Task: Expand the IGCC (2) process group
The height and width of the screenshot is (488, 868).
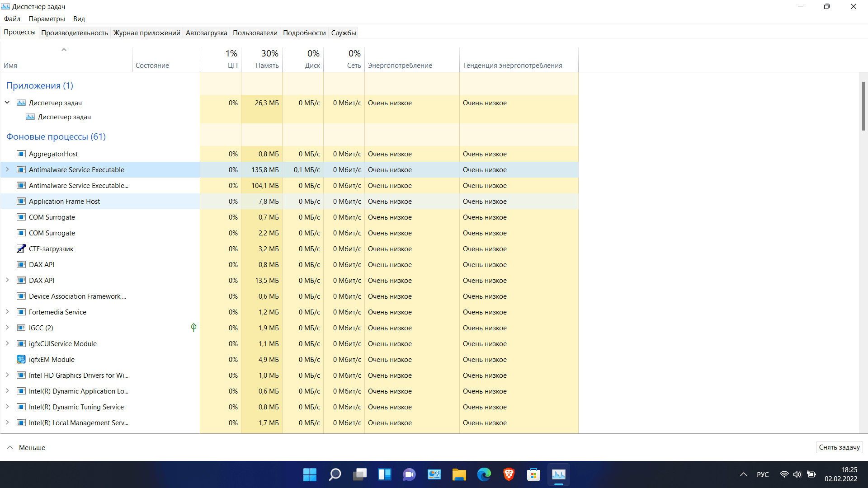Action: pos(7,328)
